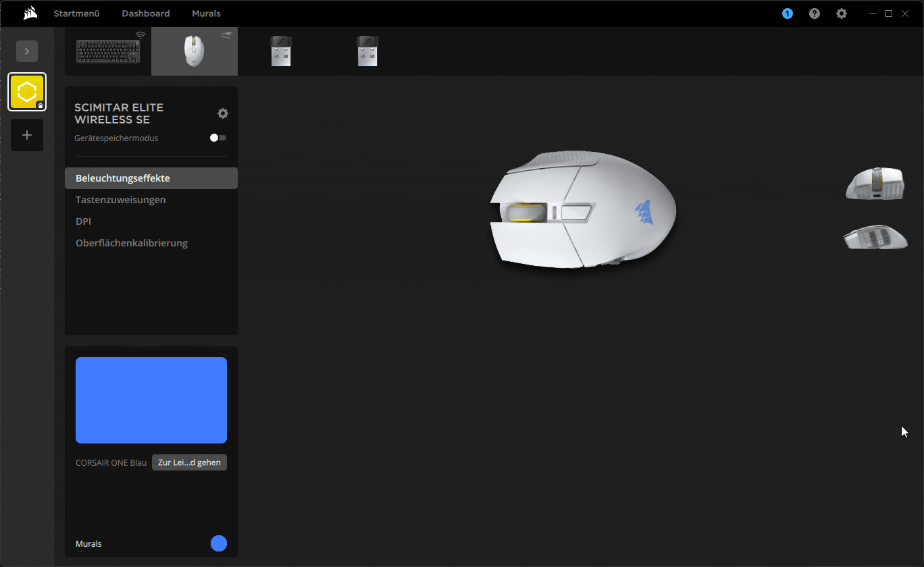Switch to the Dashboard tab
The image size is (924, 567).
coord(146,13)
